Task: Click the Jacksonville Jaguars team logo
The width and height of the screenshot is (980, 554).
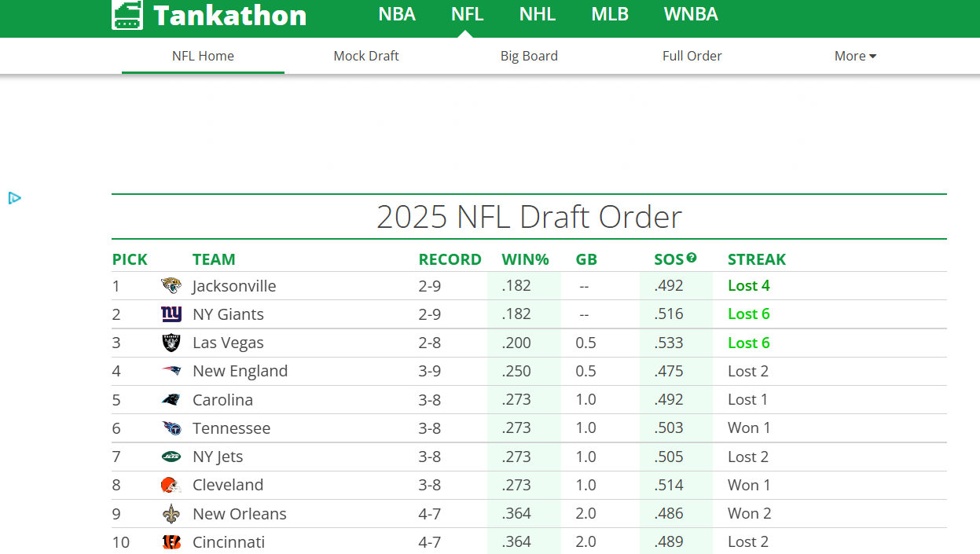Action: coord(171,286)
